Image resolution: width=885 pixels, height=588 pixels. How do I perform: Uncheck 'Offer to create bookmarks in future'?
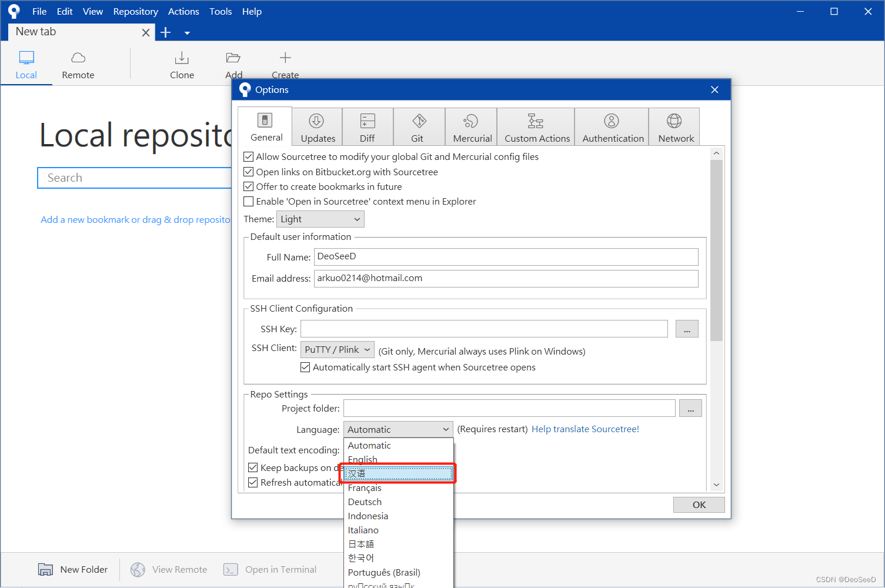(x=248, y=186)
